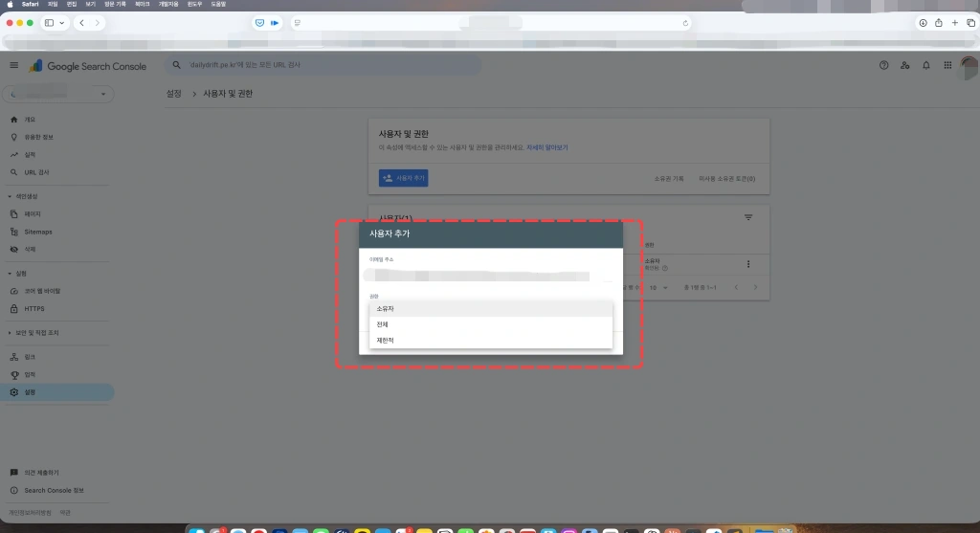Screen dimensions: 980x533
Task: Click the URL inspection search field
Action: click(325, 65)
